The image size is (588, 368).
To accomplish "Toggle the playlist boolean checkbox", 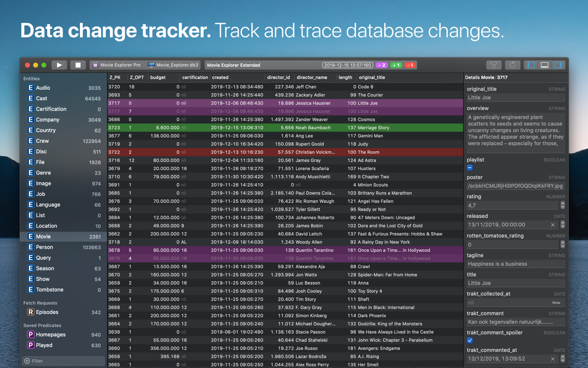I will 470,168.
